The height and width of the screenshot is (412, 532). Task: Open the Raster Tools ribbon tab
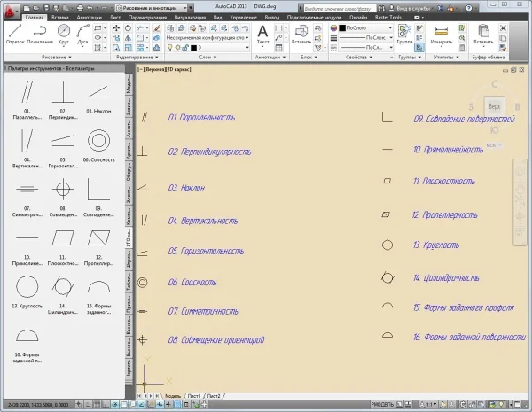388,18
